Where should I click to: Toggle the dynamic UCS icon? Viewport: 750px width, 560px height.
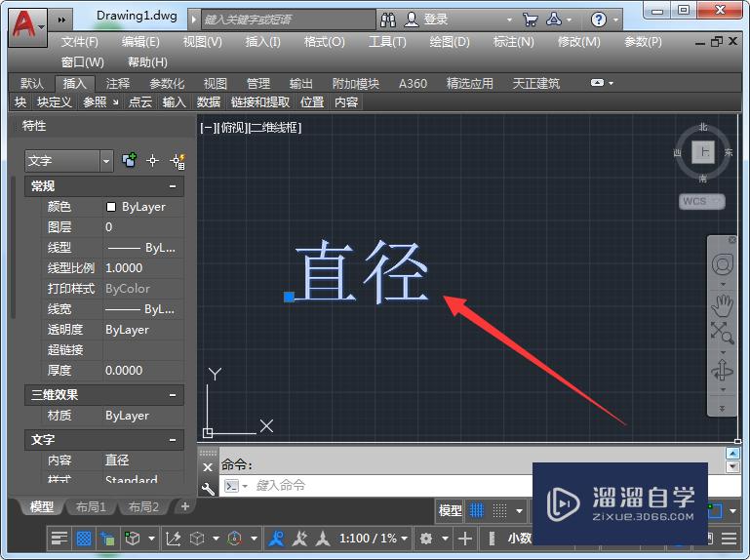[x=174, y=539]
